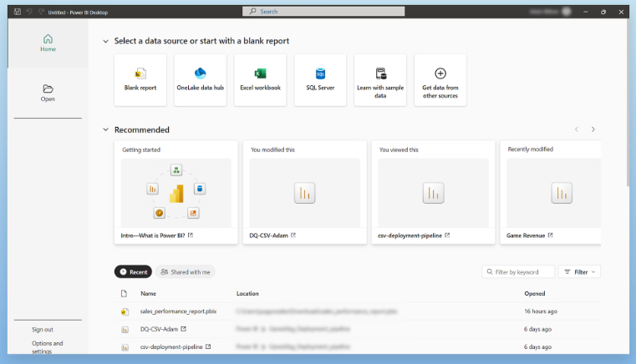Open external link icon beside csv-deployment-pipeline card

tap(447, 235)
